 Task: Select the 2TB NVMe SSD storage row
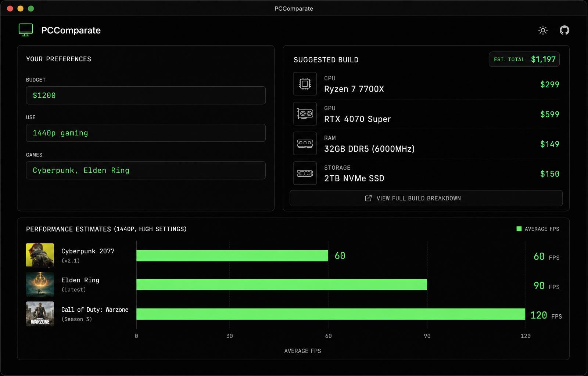[426, 173]
